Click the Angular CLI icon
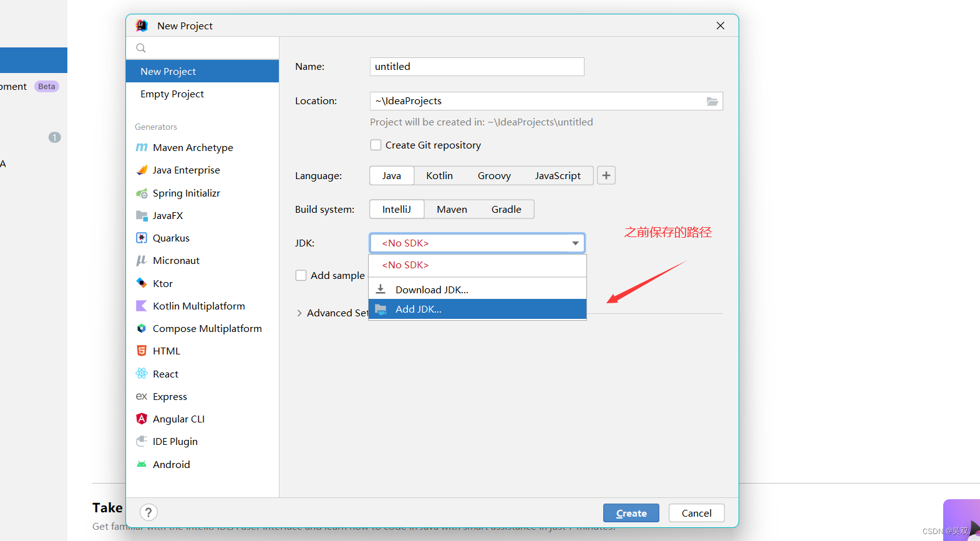The height and width of the screenshot is (541, 980). 142,419
